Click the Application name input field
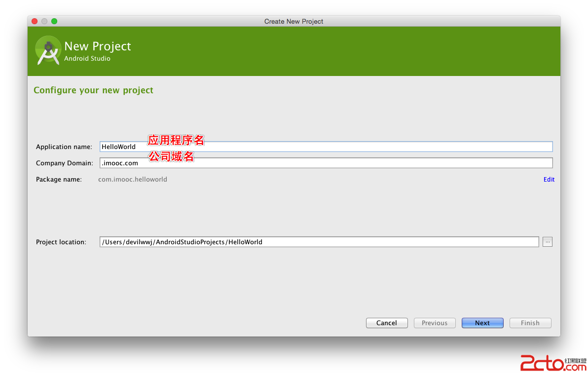This screenshot has width=588, height=376. click(x=326, y=147)
